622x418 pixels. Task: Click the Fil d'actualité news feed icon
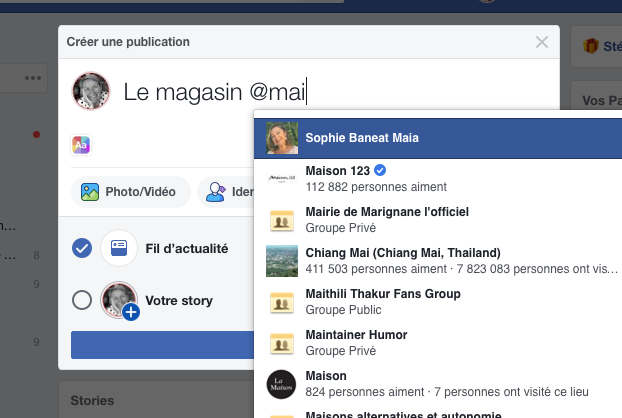click(119, 248)
